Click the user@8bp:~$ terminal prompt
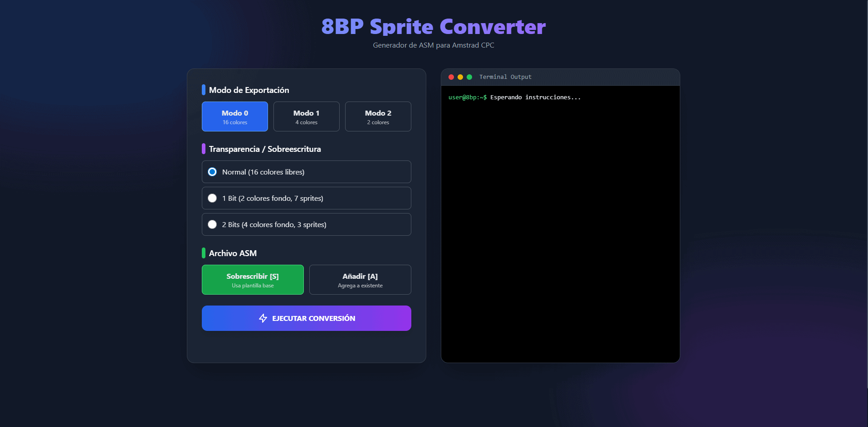 (x=468, y=97)
